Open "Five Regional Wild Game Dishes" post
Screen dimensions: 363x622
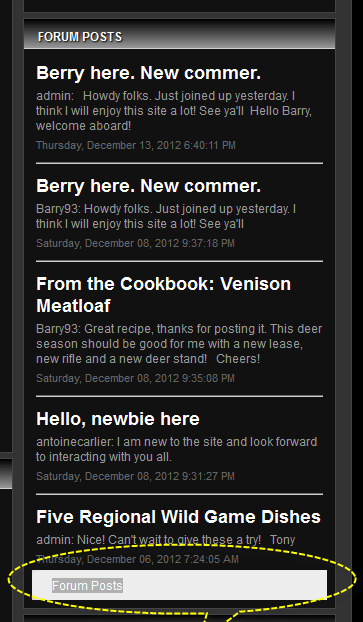179,517
